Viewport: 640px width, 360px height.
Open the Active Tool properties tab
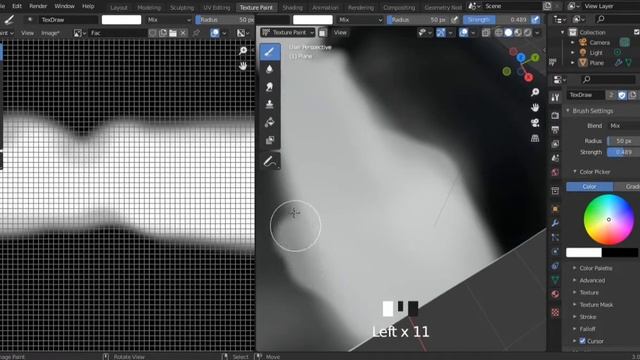[x=555, y=97]
